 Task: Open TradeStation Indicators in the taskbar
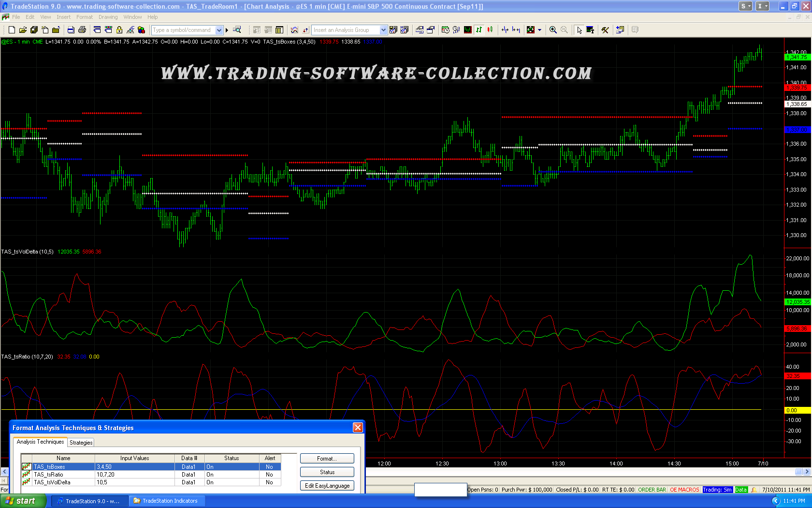[x=166, y=501]
